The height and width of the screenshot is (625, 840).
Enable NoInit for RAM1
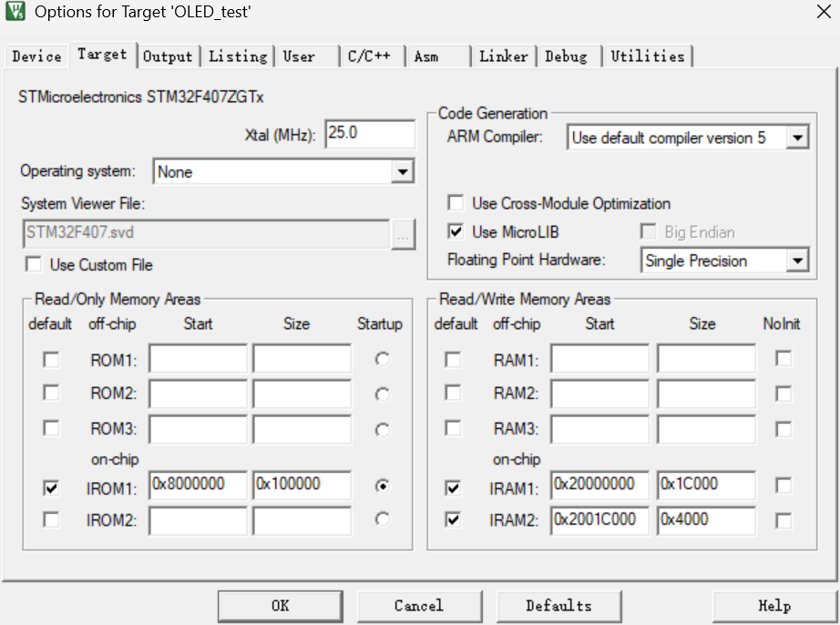[x=784, y=358]
